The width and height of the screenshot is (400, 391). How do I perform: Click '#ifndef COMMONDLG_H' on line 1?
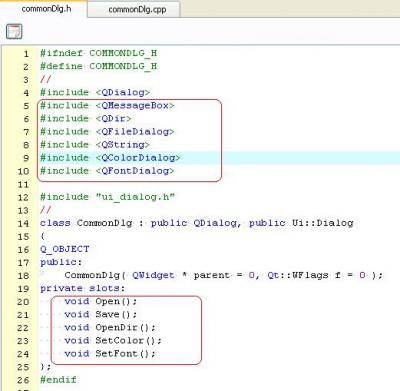[98, 53]
